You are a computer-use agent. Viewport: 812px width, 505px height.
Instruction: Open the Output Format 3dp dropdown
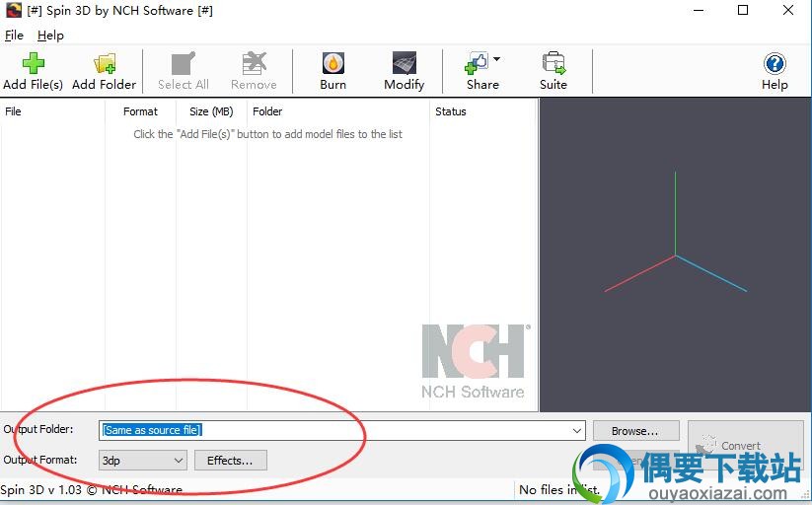[x=142, y=461]
